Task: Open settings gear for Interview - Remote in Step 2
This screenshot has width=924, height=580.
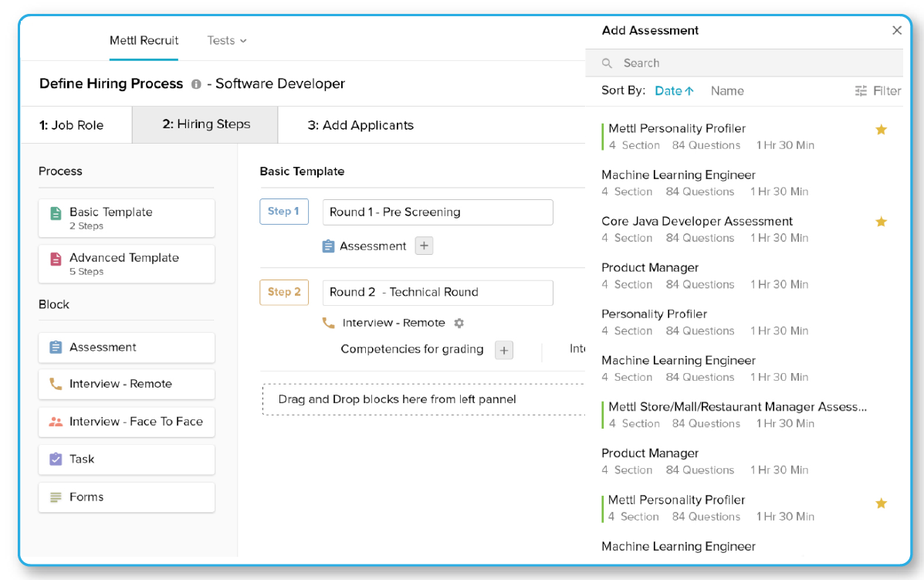Action: coord(459,323)
